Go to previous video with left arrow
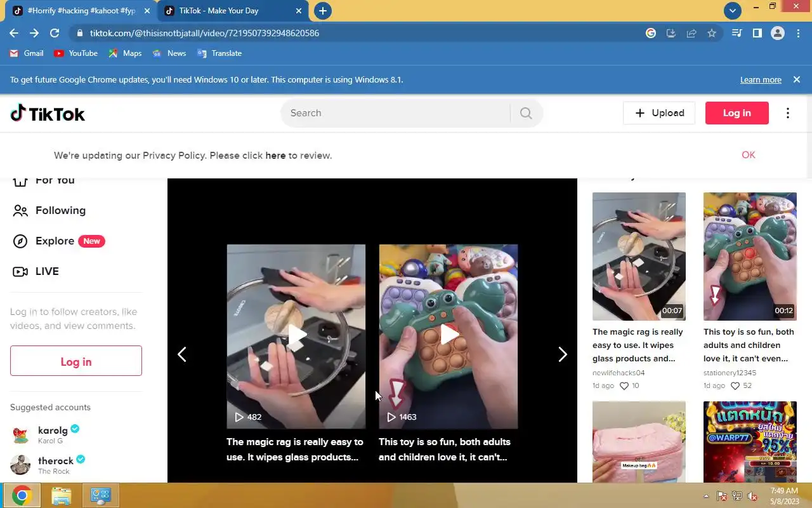The width and height of the screenshot is (812, 508). click(x=182, y=354)
